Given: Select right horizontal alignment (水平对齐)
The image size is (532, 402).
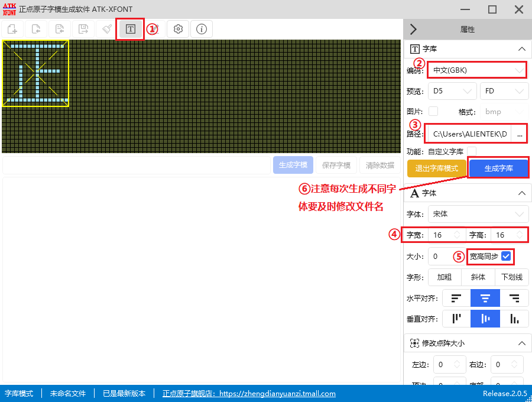Looking at the screenshot, I should point(514,298).
